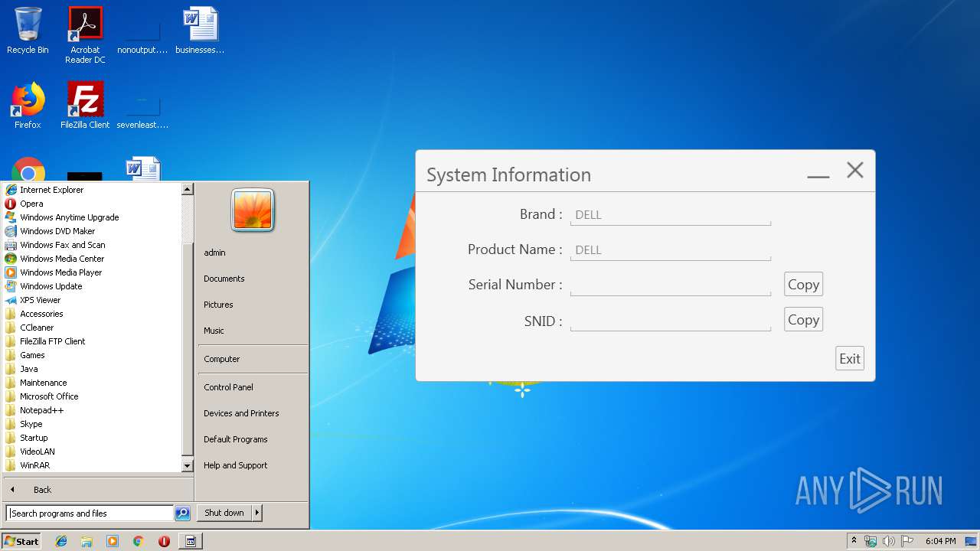
Task: Copy the Serial Number value
Action: point(803,284)
